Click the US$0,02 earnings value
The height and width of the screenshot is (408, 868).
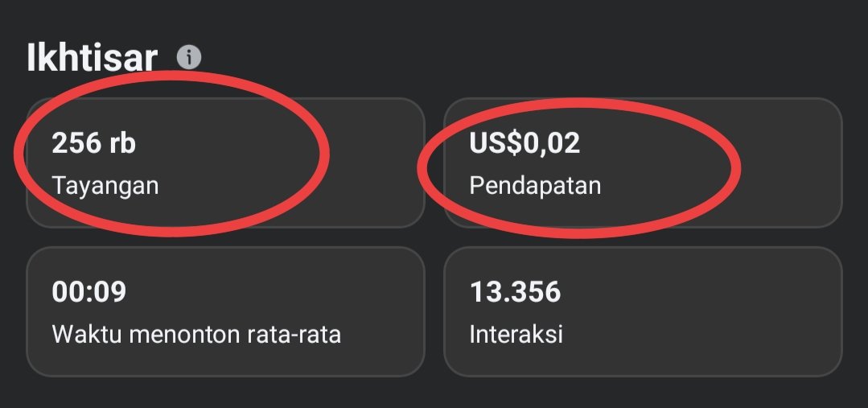pos(525,143)
